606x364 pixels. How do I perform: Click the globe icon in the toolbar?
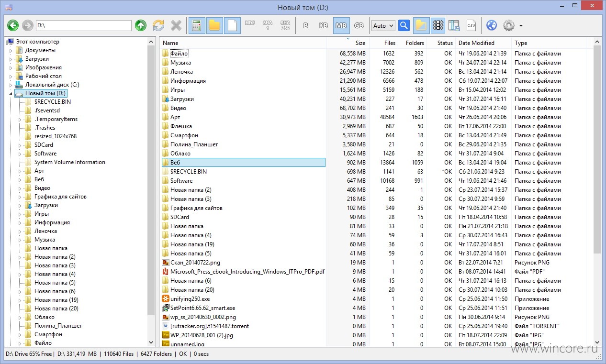(491, 25)
